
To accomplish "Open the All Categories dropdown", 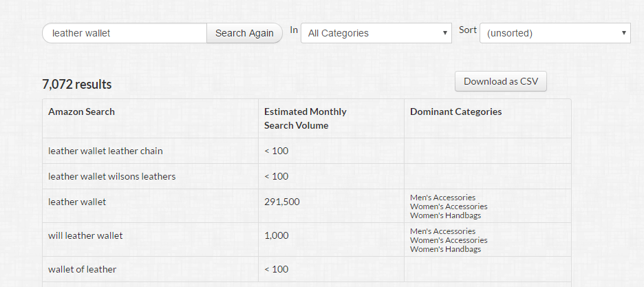I will point(376,33).
